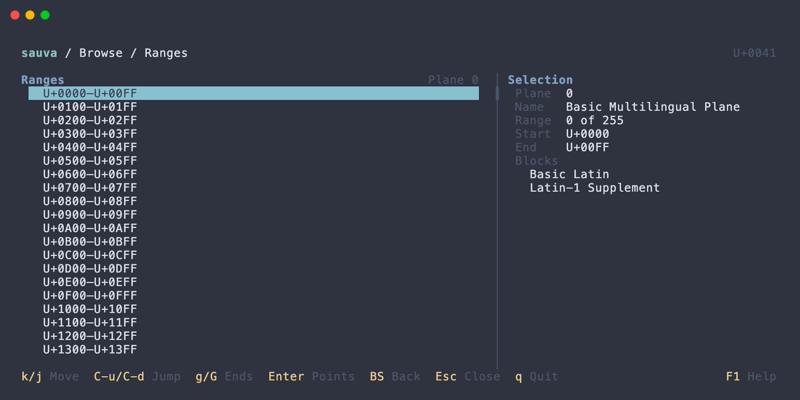Screen dimensions: 800x400
Task: Click the Basic Latin block entry
Action: coord(569,174)
